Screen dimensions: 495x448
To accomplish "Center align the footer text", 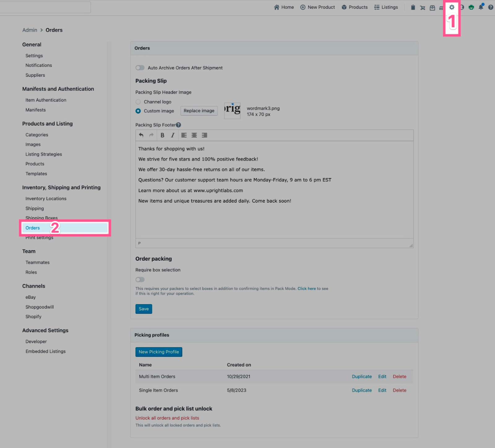I will pos(194,135).
